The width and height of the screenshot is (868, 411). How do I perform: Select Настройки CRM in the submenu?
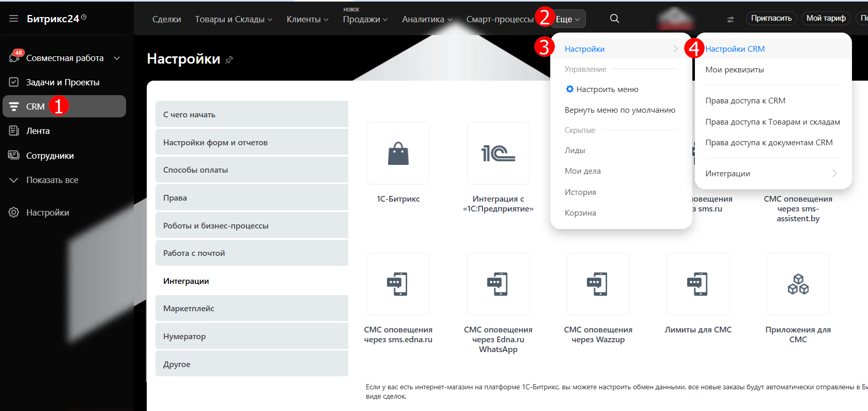tap(735, 49)
